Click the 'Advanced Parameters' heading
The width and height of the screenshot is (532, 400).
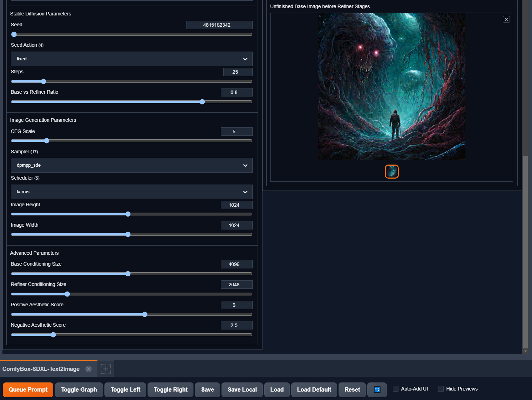(34, 253)
